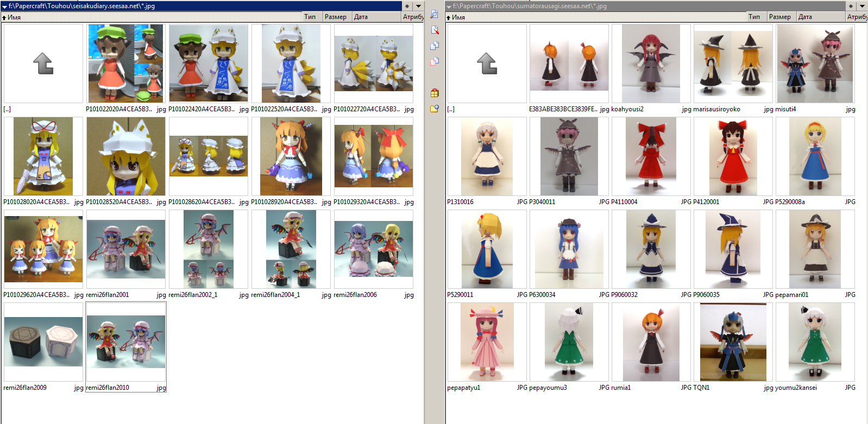The height and width of the screenshot is (424, 868).
Task: Select the remi26flan2010 thumbnail
Action: click(x=126, y=342)
